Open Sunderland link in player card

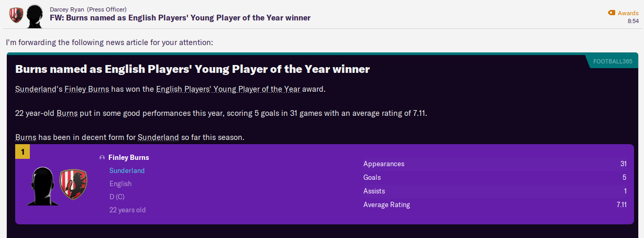[127, 170]
